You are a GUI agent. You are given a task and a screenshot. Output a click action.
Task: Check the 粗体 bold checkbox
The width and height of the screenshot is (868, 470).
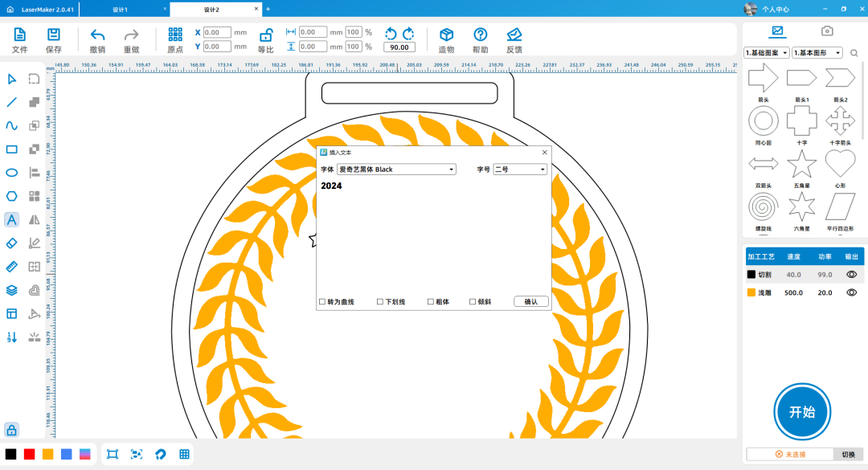tap(431, 302)
